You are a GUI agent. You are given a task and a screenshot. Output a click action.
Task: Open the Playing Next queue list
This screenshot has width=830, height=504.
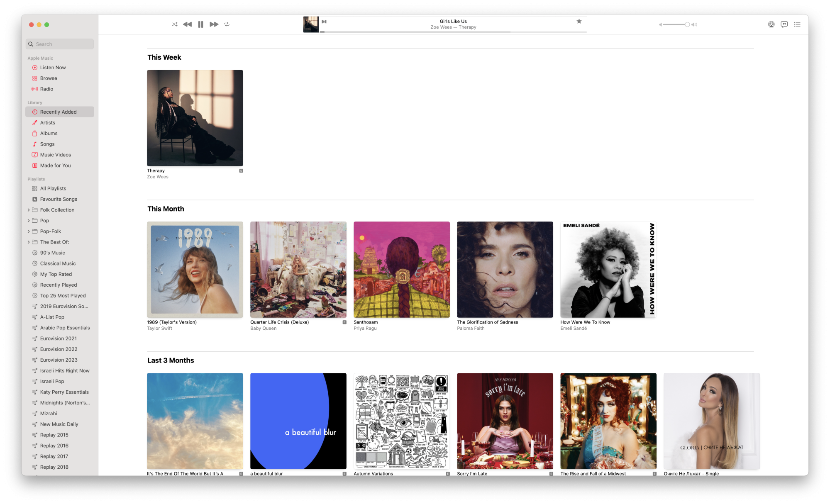[797, 24]
